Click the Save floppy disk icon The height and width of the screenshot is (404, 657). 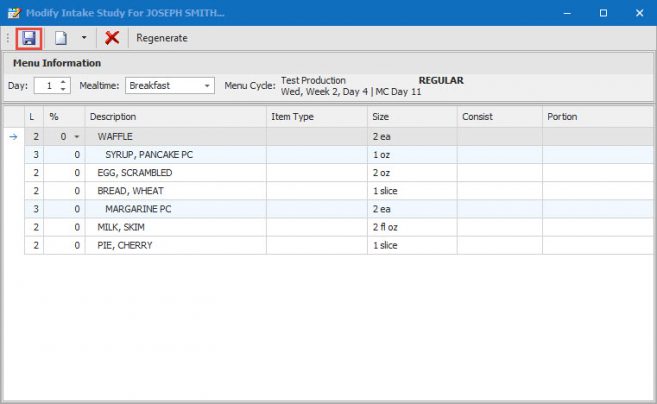(29, 38)
